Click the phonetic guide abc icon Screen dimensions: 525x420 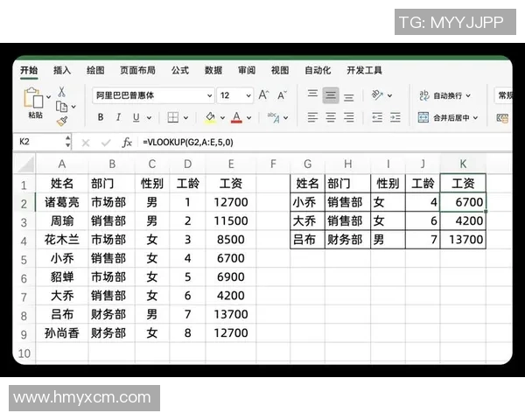click(274, 117)
